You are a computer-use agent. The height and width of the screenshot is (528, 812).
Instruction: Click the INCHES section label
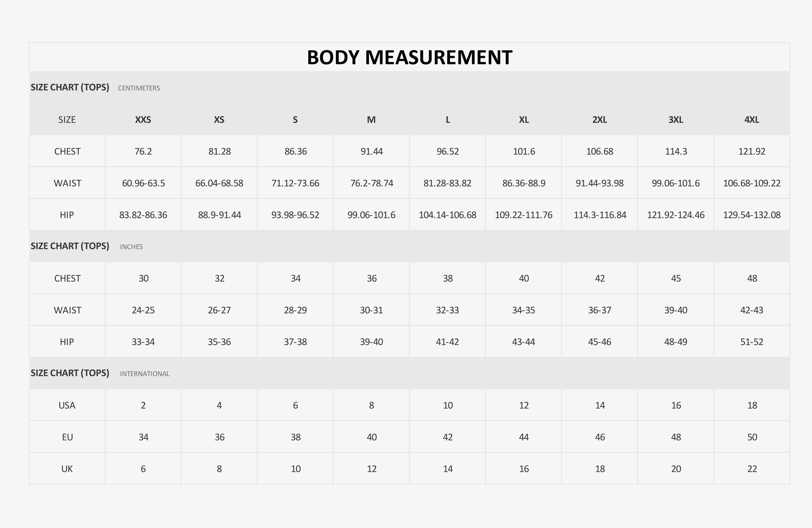tap(131, 247)
